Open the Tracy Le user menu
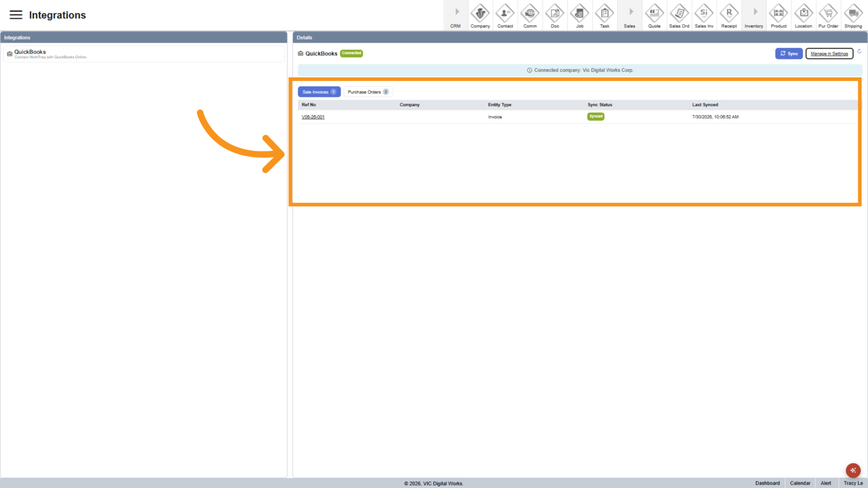868x488 pixels. point(853,483)
